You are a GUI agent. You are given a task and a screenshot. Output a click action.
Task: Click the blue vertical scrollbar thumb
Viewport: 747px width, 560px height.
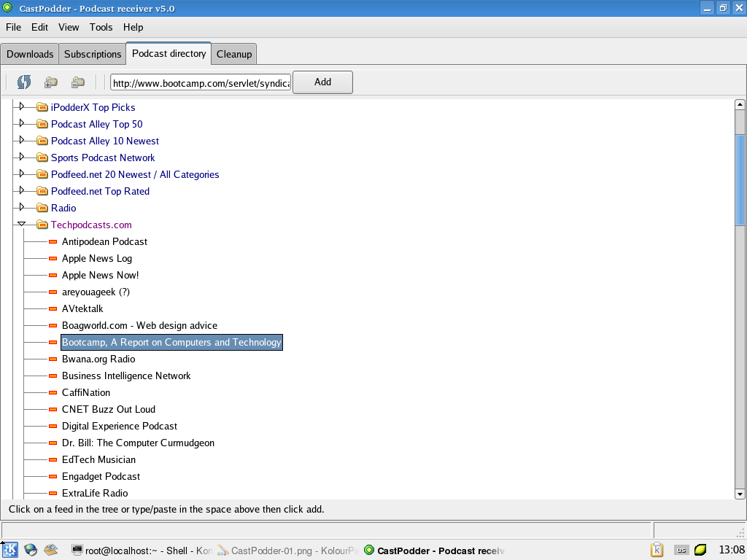740,180
